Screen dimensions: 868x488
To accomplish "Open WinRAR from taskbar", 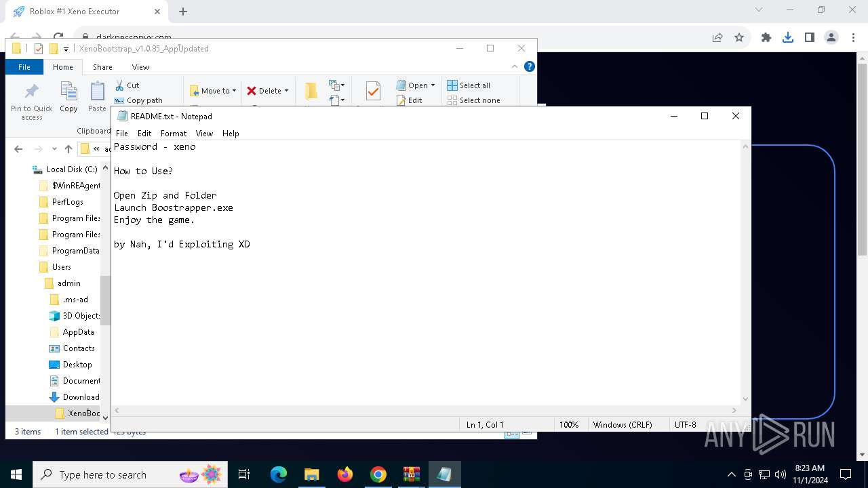I will point(412,474).
